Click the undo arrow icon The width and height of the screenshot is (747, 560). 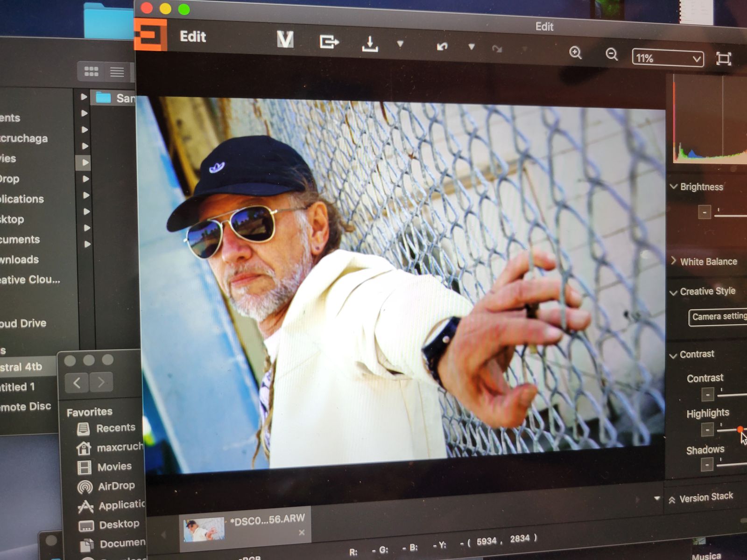click(442, 46)
